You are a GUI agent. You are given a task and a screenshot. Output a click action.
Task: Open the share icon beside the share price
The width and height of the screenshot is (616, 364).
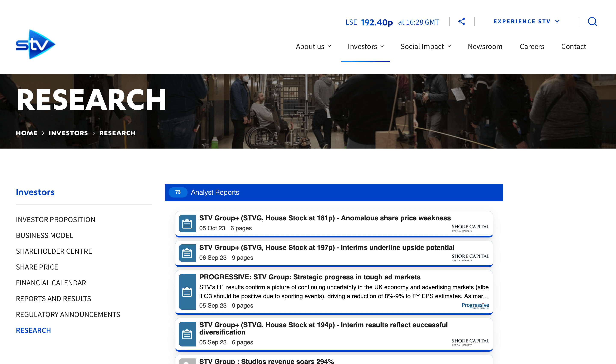click(x=461, y=22)
